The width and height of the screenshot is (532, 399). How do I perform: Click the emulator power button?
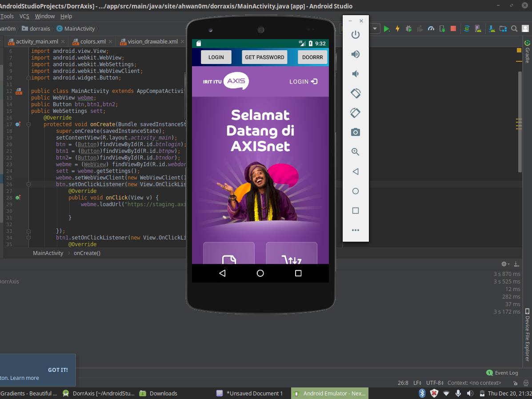355,35
